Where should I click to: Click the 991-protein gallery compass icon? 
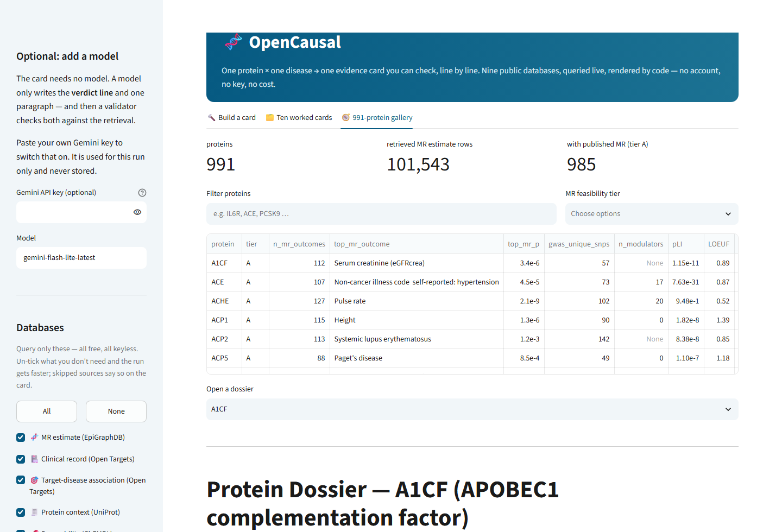[345, 117]
